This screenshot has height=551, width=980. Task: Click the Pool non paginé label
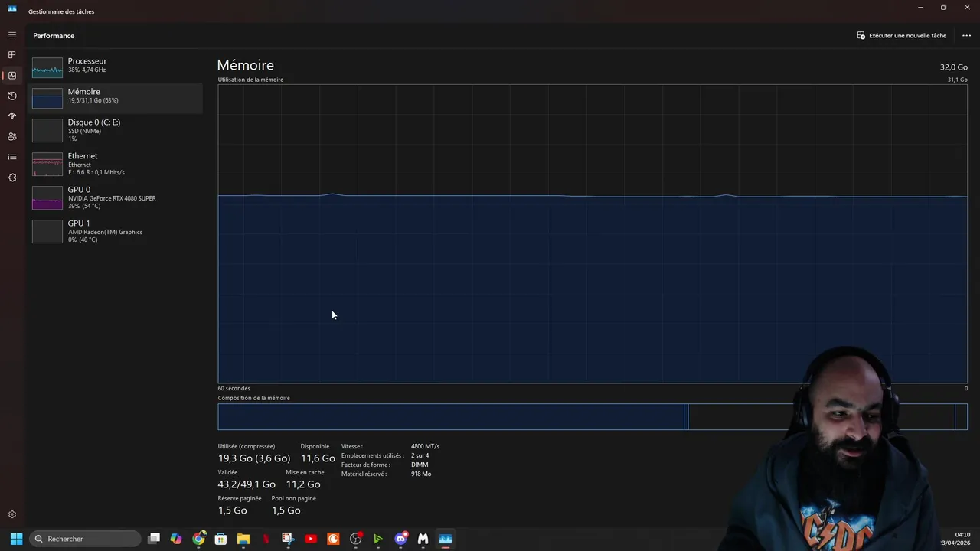tap(294, 498)
